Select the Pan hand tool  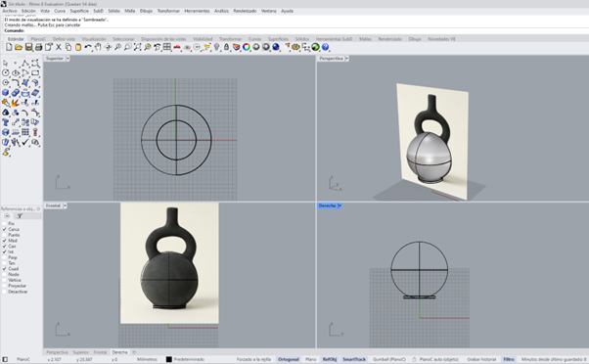[98, 47]
